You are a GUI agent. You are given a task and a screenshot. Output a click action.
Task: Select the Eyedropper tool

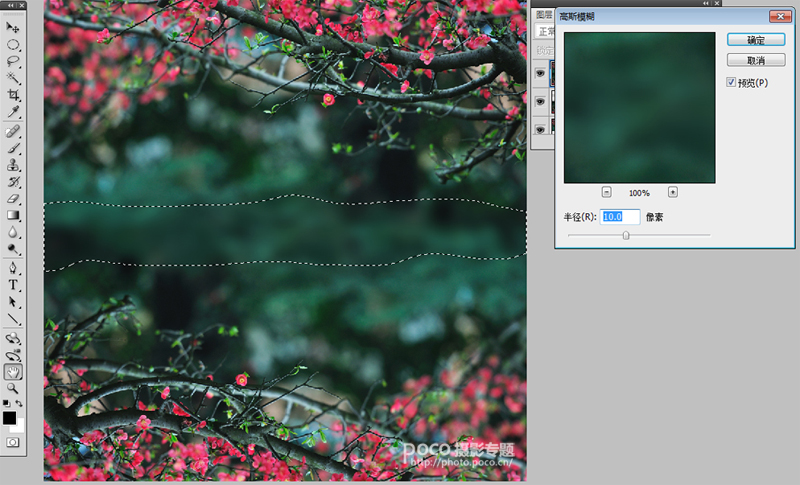pos(13,111)
